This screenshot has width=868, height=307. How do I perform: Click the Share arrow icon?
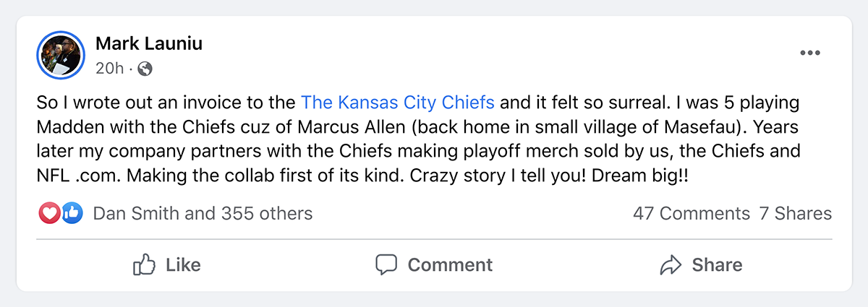click(671, 265)
